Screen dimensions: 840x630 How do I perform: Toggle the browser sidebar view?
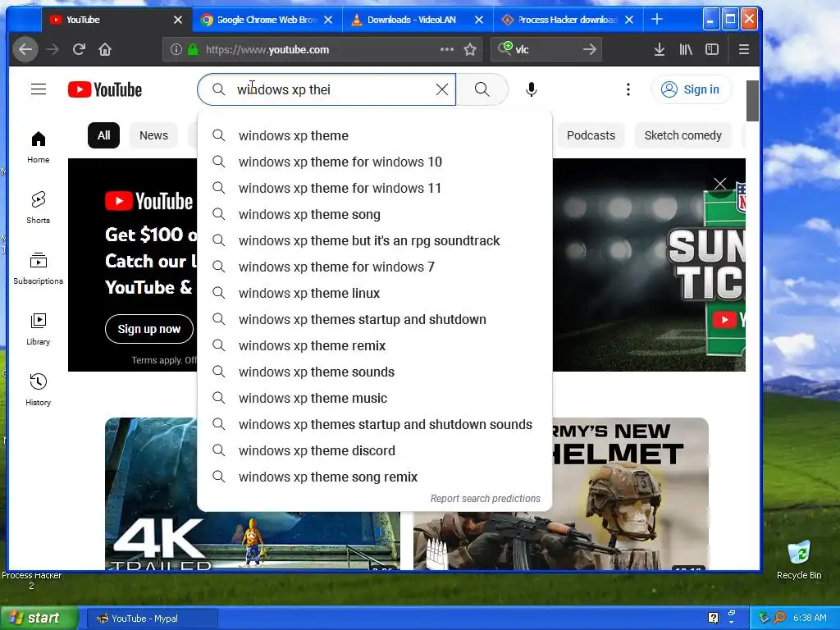[x=712, y=50]
